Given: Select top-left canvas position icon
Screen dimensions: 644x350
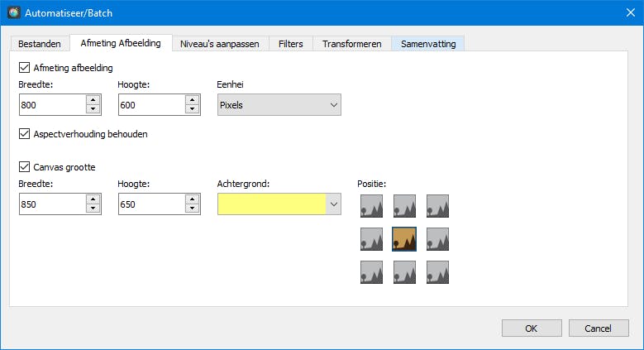Looking at the screenshot, I should pyautogui.click(x=372, y=206).
